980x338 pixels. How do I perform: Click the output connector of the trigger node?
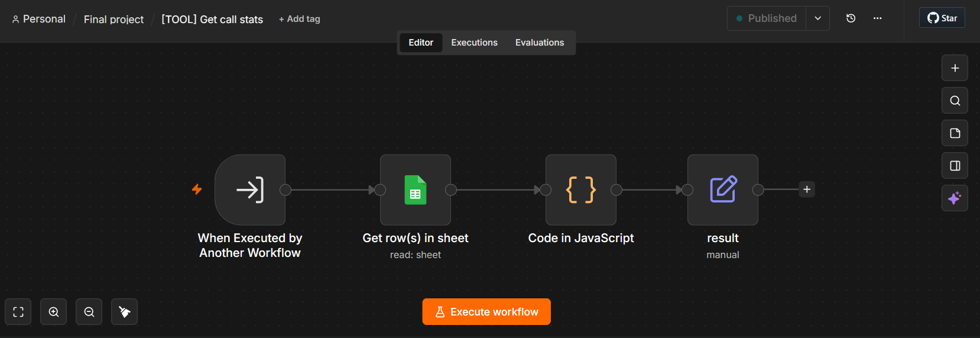(285, 190)
